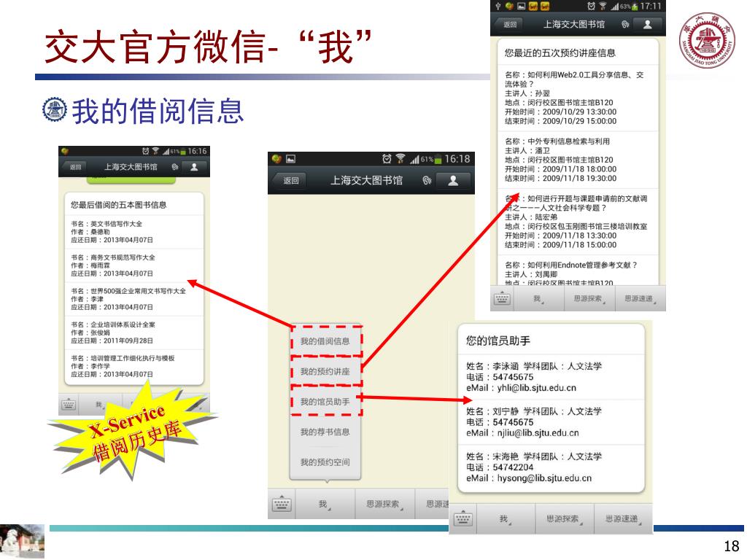
Task: Select 我的预约讲座 menu entry
Action: click(325, 371)
